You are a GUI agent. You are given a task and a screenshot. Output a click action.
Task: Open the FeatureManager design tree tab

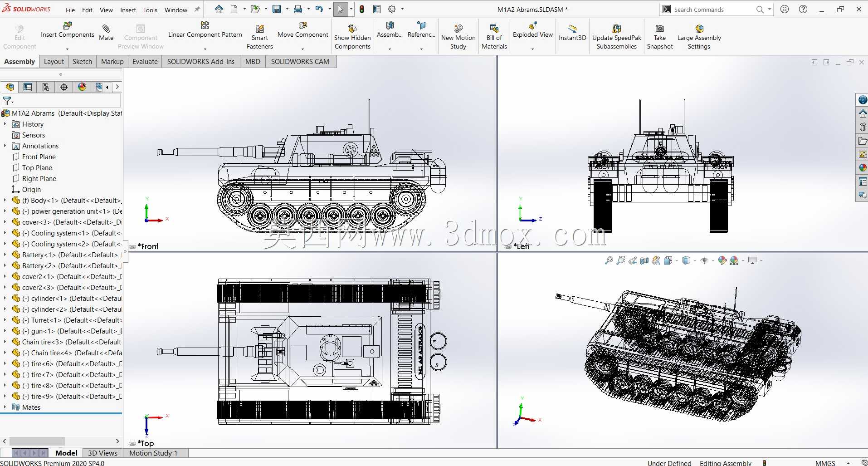[x=10, y=87]
